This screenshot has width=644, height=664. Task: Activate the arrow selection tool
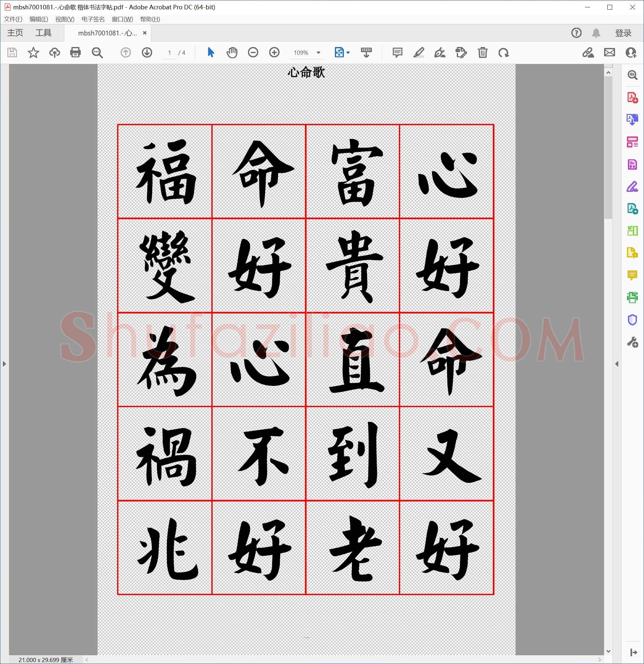(211, 52)
